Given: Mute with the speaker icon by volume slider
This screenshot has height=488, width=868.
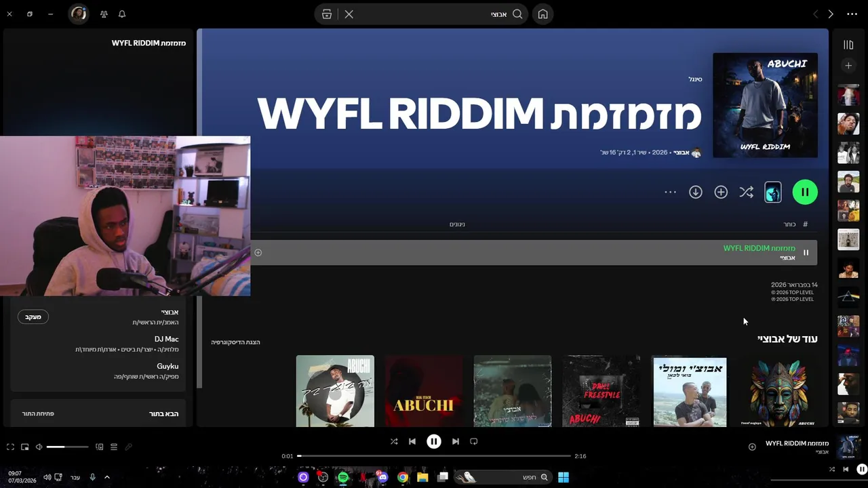Looking at the screenshot, I should coord(39,447).
